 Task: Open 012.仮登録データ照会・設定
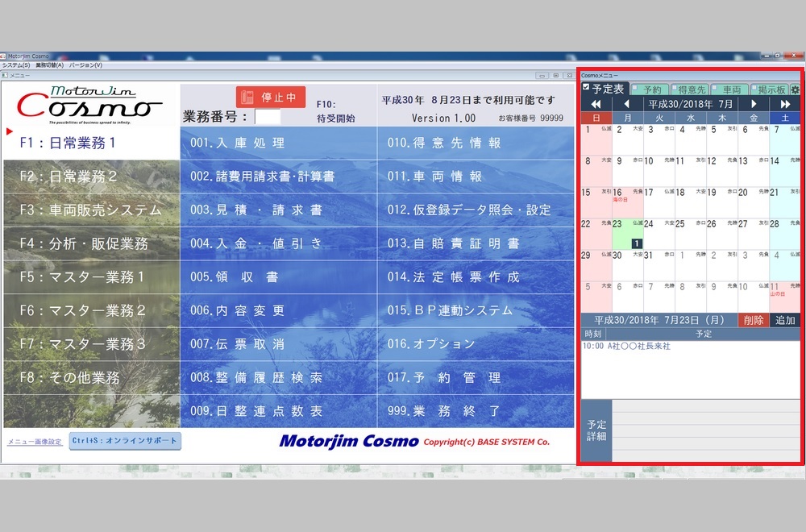[x=476, y=210]
